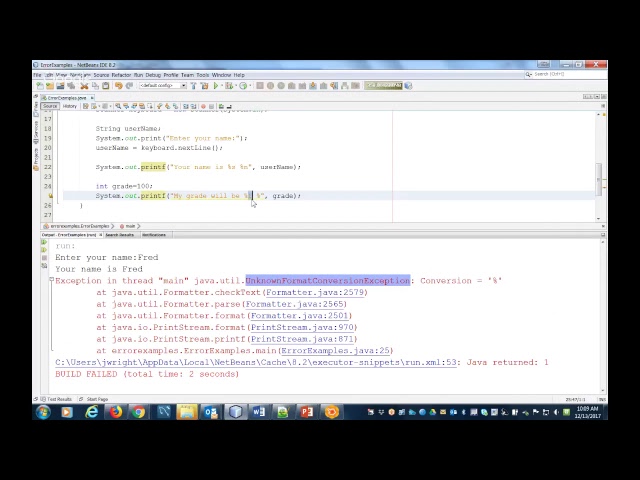640x480 pixels.
Task: Open Chrome from the taskbar
Action: pos(139,412)
